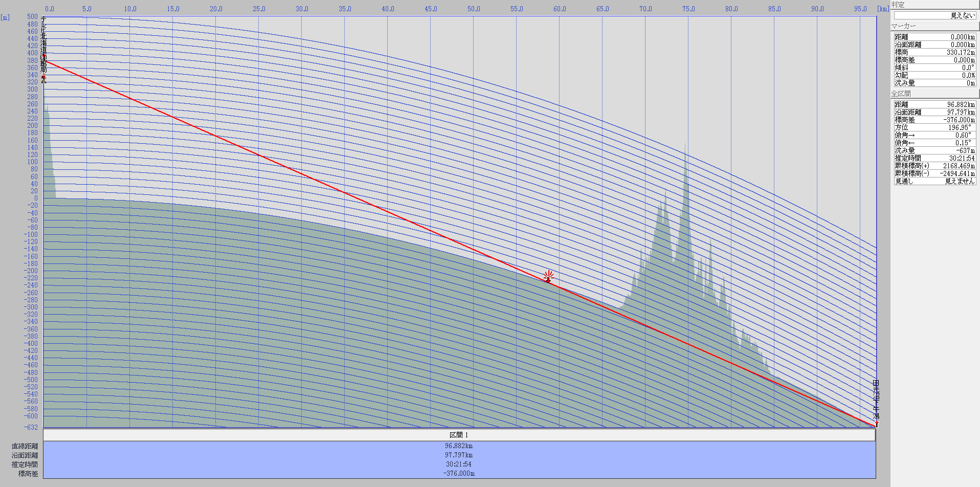This screenshot has height=487, width=980.
Task: Click the 標高差 -376.000m row in the bottom table
Action: [459, 474]
